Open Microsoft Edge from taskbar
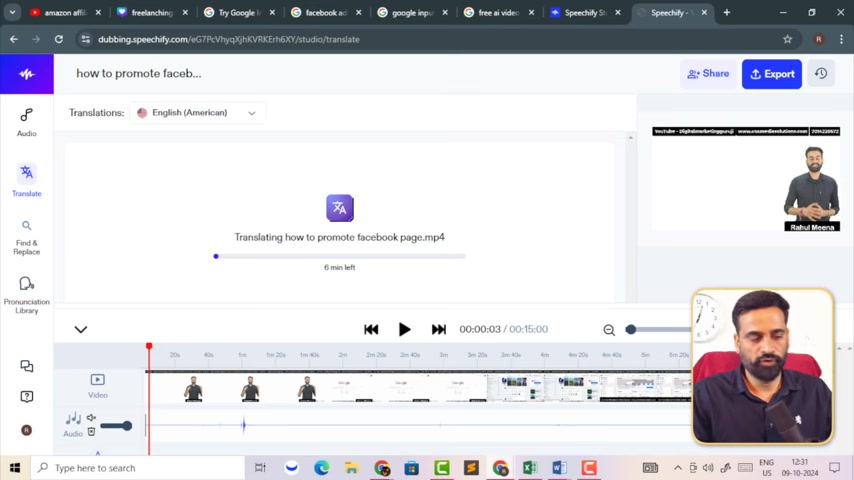The image size is (854, 480). pyautogui.click(x=321, y=467)
